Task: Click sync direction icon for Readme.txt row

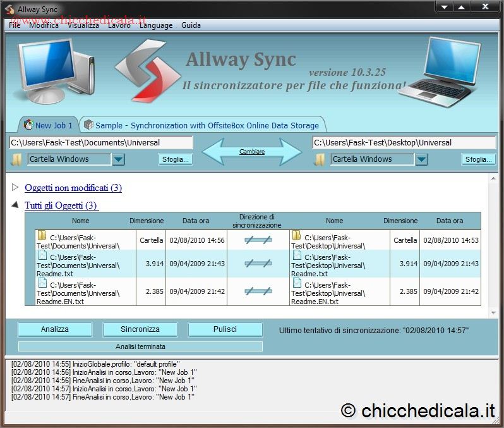Action: point(259,263)
